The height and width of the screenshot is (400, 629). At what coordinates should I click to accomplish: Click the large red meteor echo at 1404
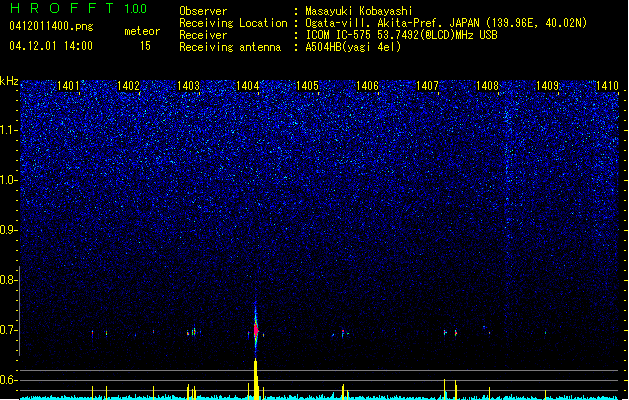coord(256,330)
